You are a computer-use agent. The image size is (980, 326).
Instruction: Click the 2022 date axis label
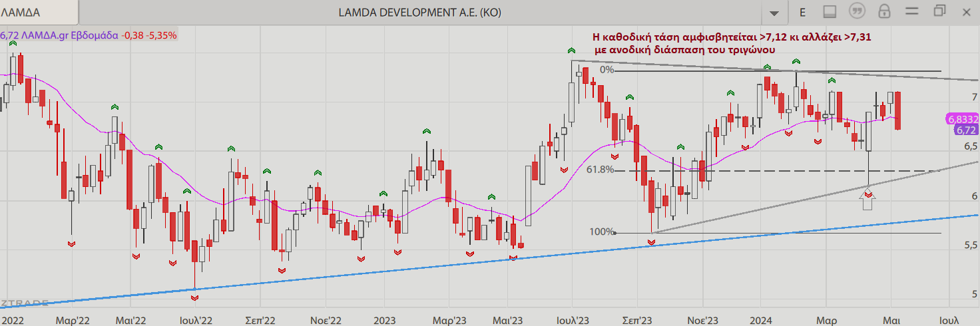[12, 320]
